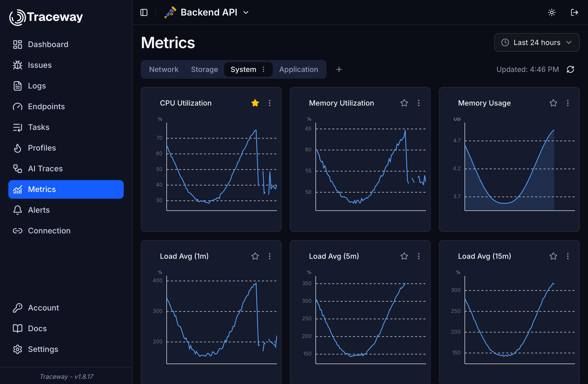588x384 pixels.
Task: Click the Traceway logo
Action: [46, 17]
